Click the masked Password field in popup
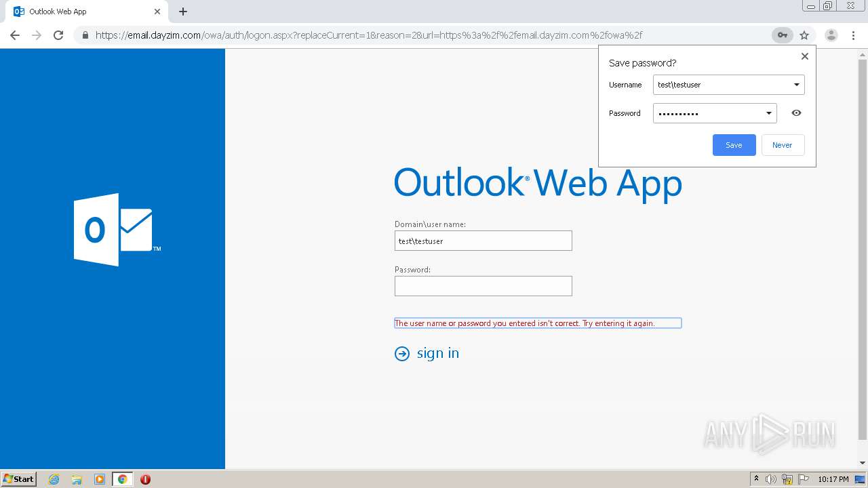This screenshot has width=868, height=488. [x=715, y=113]
